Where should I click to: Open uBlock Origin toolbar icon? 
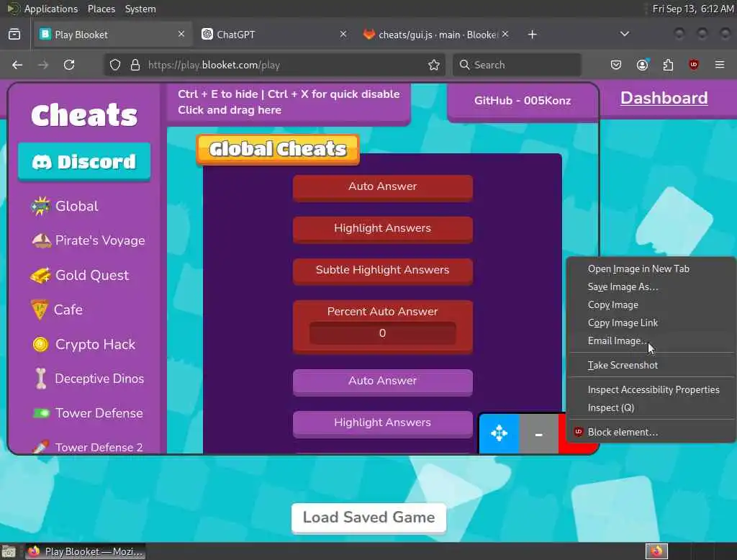(x=694, y=65)
